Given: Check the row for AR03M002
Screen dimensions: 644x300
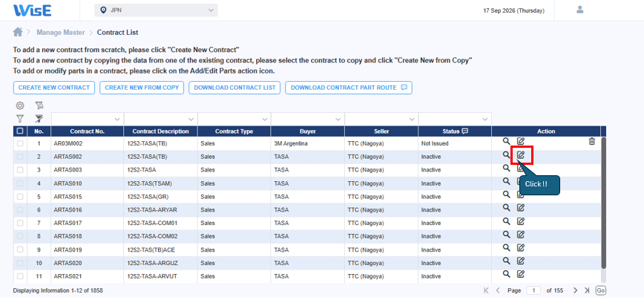Looking at the screenshot, I should point(20,143).
